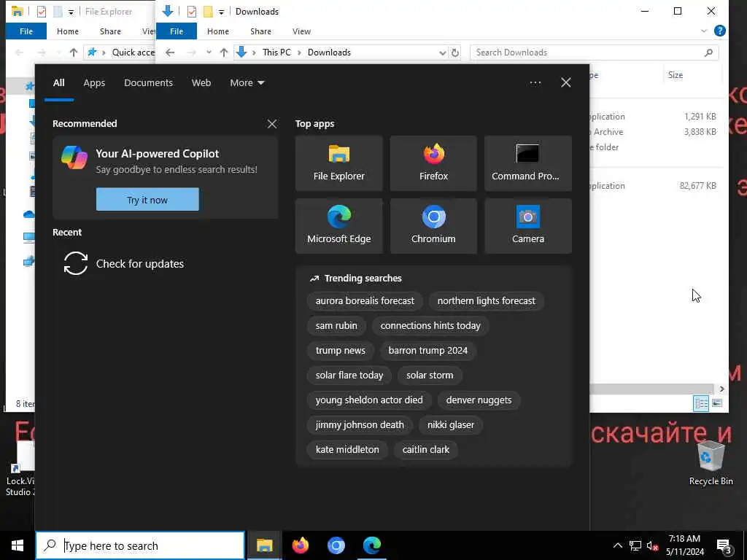
Task: Switch to the Documents search tab
Action: 148,83
